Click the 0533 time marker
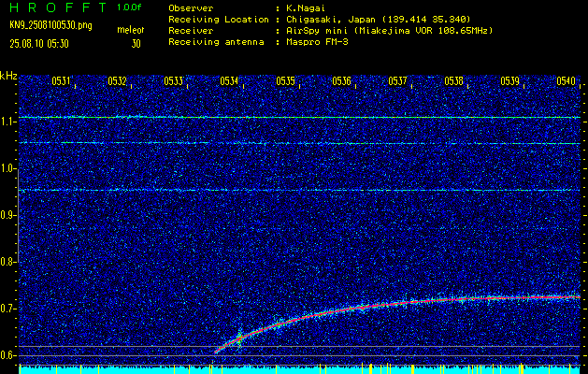This screenshot has height=374, width=588. pos(173,81)
